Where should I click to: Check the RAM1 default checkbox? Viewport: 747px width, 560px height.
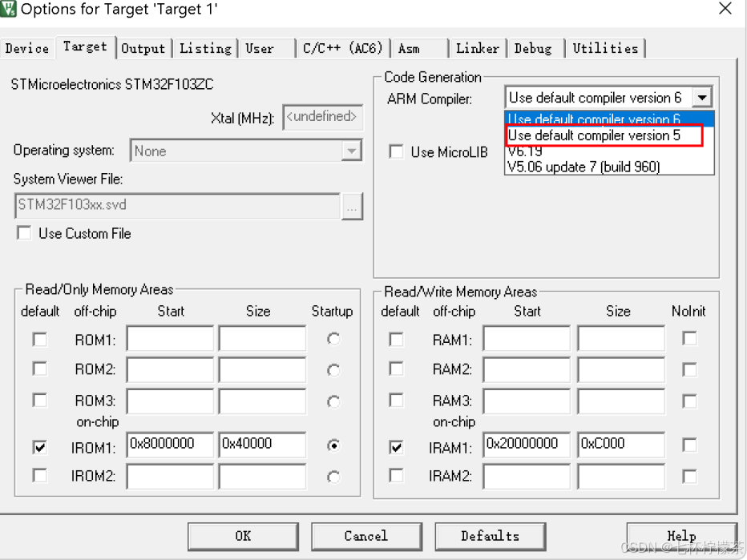pyautogui.click(x=397, y=340)
